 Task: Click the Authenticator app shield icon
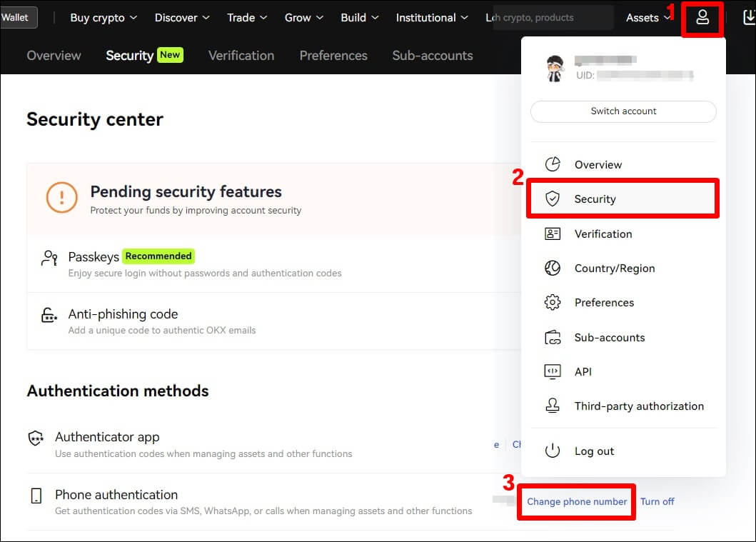tap(36, 438)
